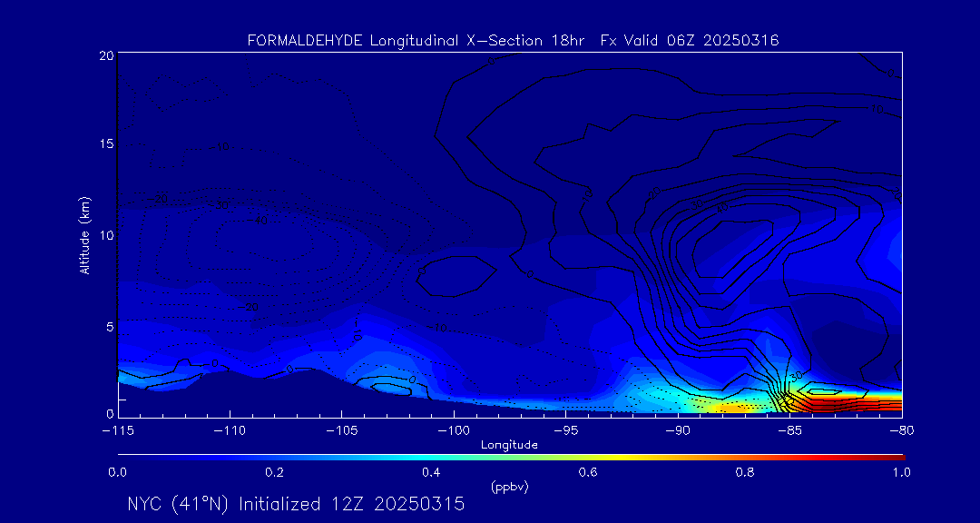The width and height of the screenshot is (980, 523).
Task: Click the colorbar label 0.6
Action: point(588,472)
